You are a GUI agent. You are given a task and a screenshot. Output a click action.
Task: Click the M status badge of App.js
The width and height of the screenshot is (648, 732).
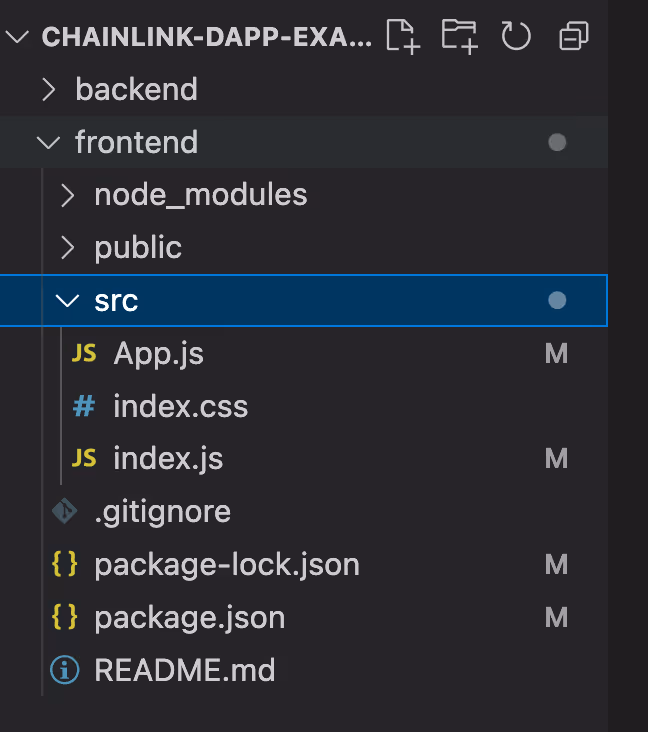(556, 353)
